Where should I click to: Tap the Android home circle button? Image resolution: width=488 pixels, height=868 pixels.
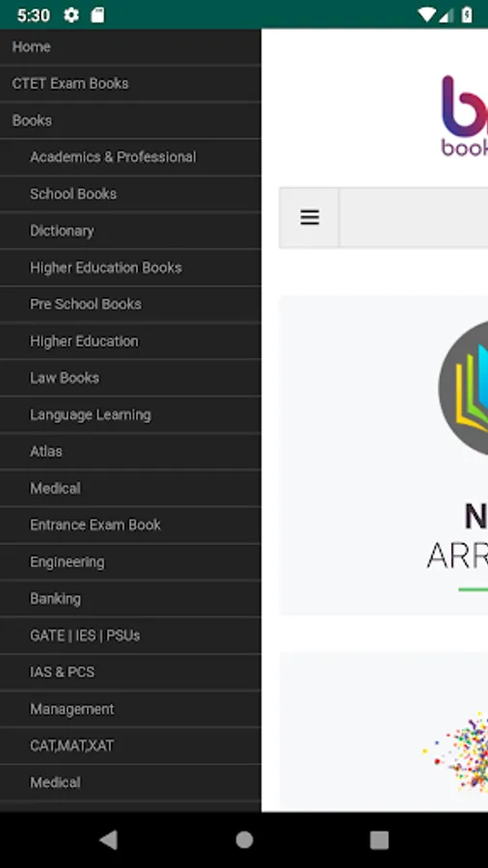pyautogui.click(x=244, y=840)
